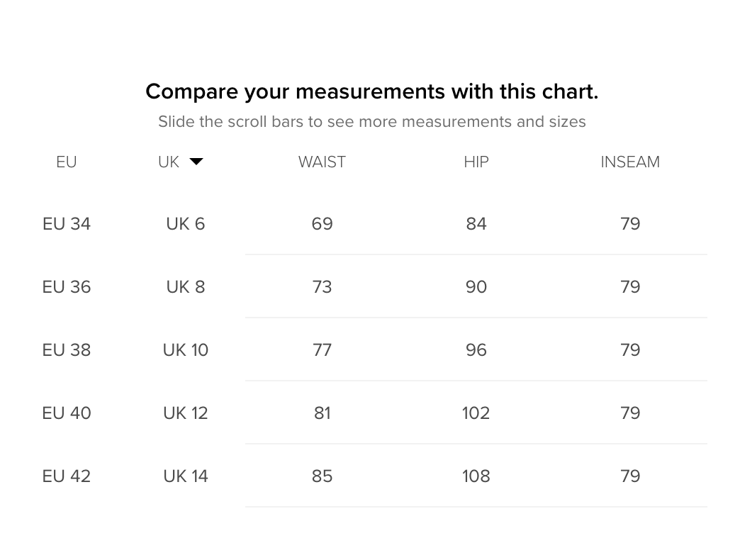The image size is (740, 560).
Task: Select the EU 38 size label
Action: click(66, 349)
